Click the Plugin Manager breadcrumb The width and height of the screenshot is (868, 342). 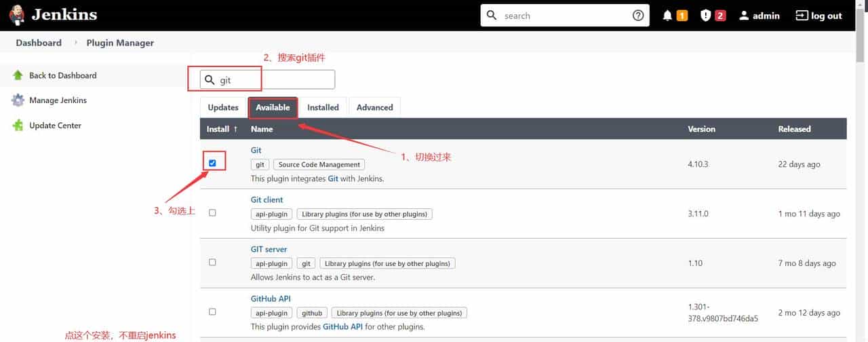120,43
